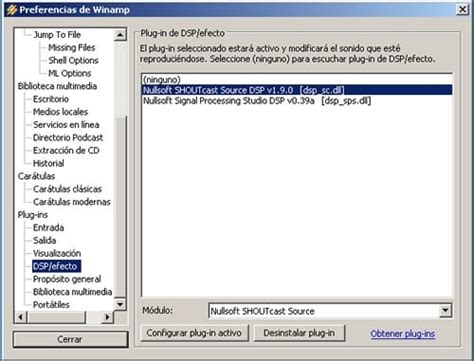Click tree horizontal scroll right arrow
The image size is (474, 361).
(x=107, y=317)
